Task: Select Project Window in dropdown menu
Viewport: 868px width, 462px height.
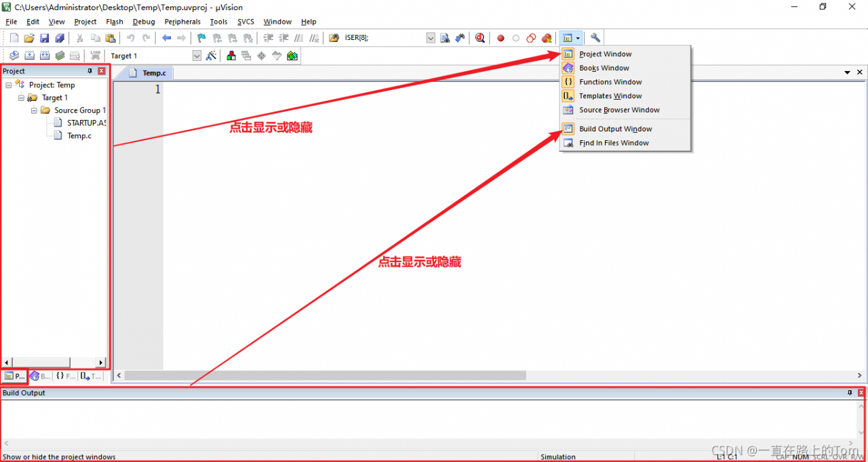Action: (625, 54)
